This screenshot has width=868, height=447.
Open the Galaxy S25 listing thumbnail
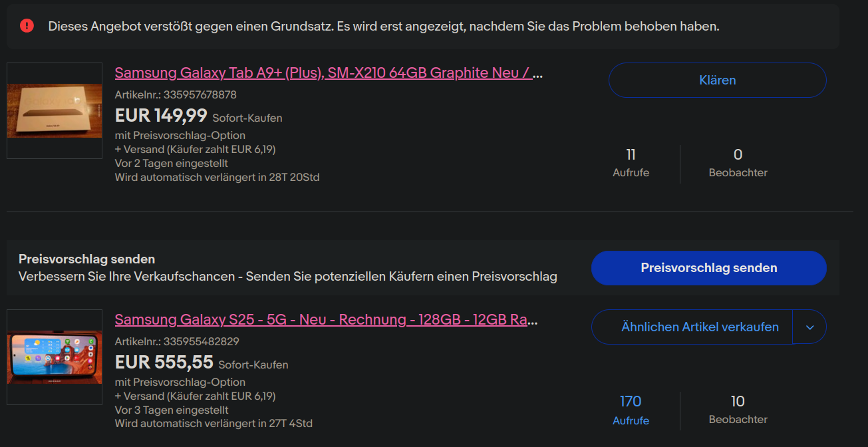[54, 357]
